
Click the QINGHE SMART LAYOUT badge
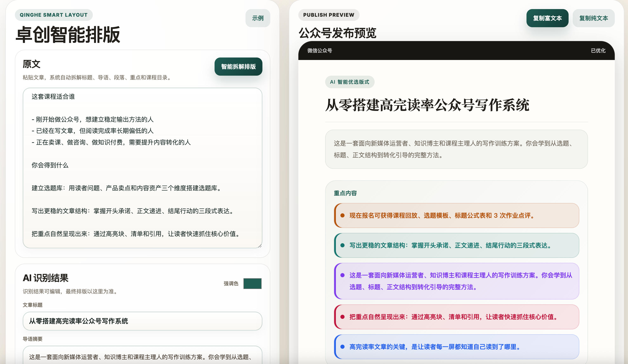(54, 15)
